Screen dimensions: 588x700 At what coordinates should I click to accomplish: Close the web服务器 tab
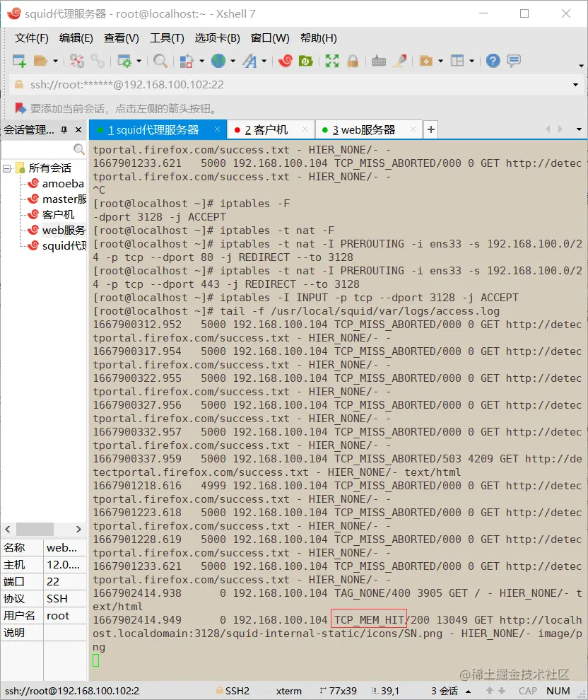click(x=413, y=129)
